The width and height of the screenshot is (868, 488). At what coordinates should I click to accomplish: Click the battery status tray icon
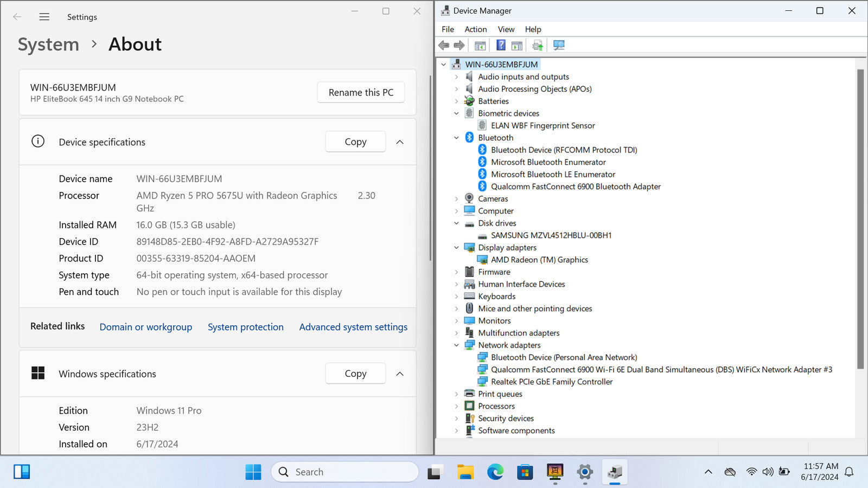[784, 472]
